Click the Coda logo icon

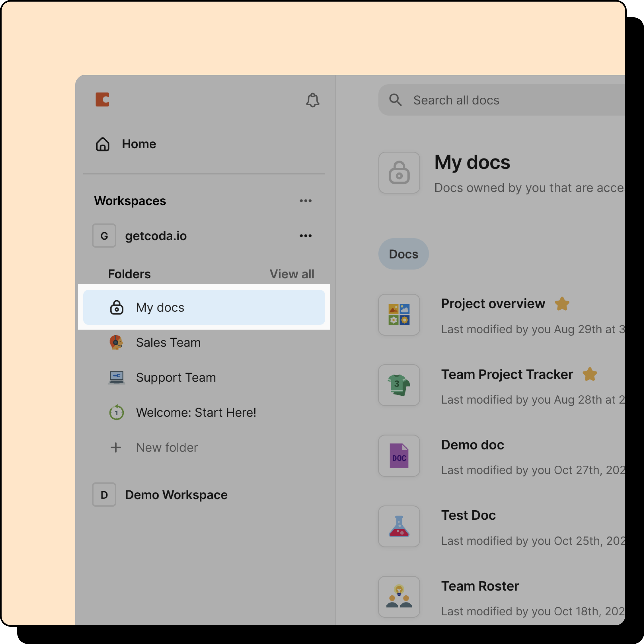click(102, 100)
